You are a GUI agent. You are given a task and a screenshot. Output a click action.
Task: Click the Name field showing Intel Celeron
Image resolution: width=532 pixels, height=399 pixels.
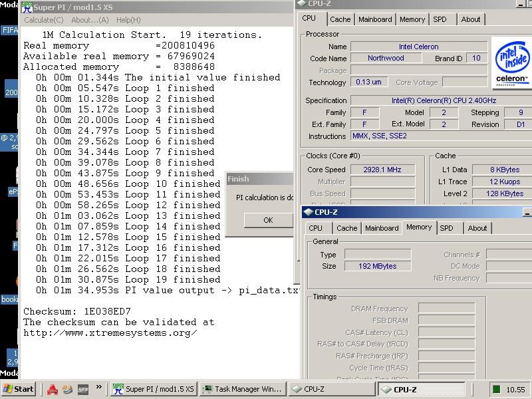419,47
